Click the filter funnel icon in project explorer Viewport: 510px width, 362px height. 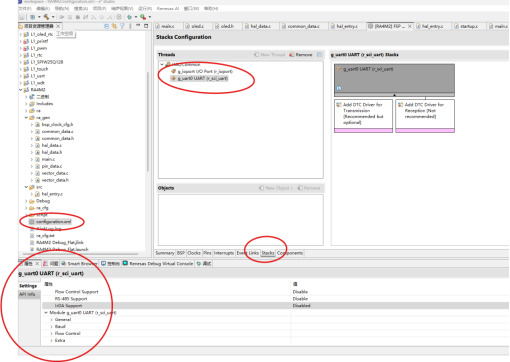[122, 26]
